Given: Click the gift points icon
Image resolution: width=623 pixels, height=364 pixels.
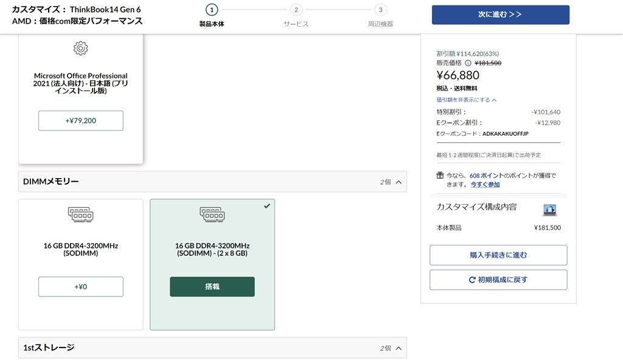Looking at the screenshot, I should [440, 176].
